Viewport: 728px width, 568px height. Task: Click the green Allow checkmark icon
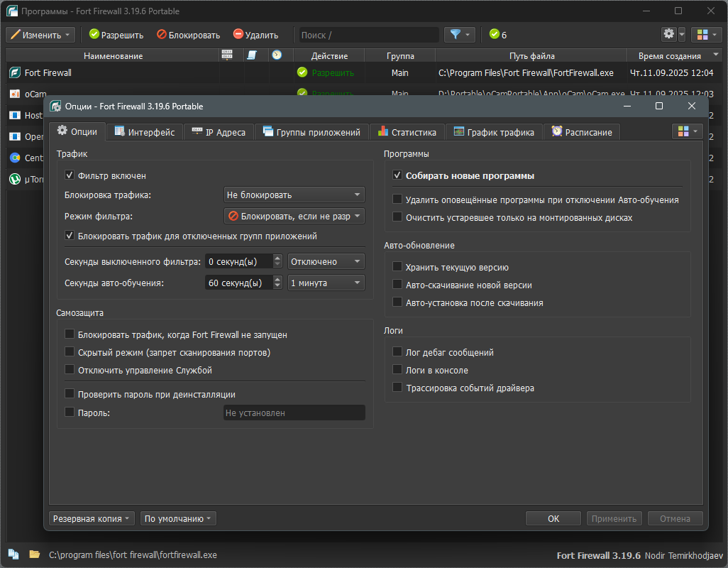tap(94, 34)
